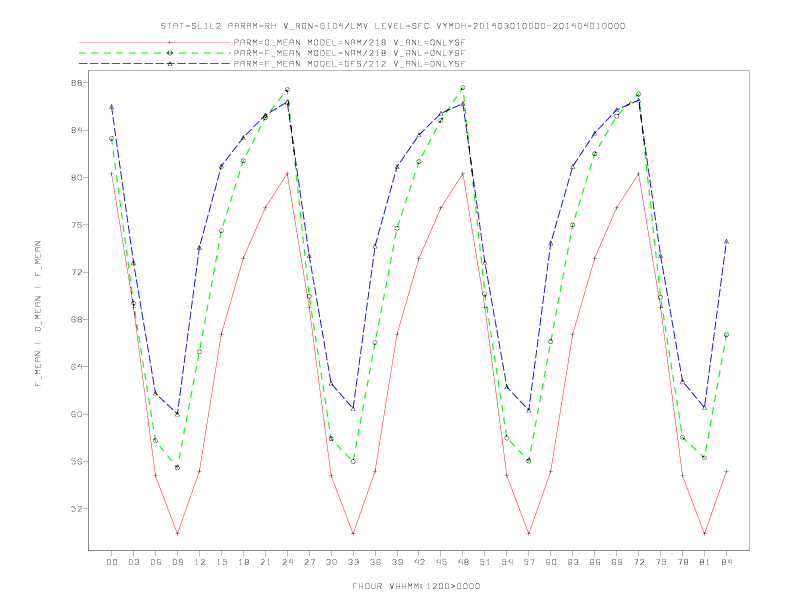This screenshot has width=792, height=612.
Task: Select legend entry PARM=O_MEAN MODEL=NAM/218
Action: point(349,42)
